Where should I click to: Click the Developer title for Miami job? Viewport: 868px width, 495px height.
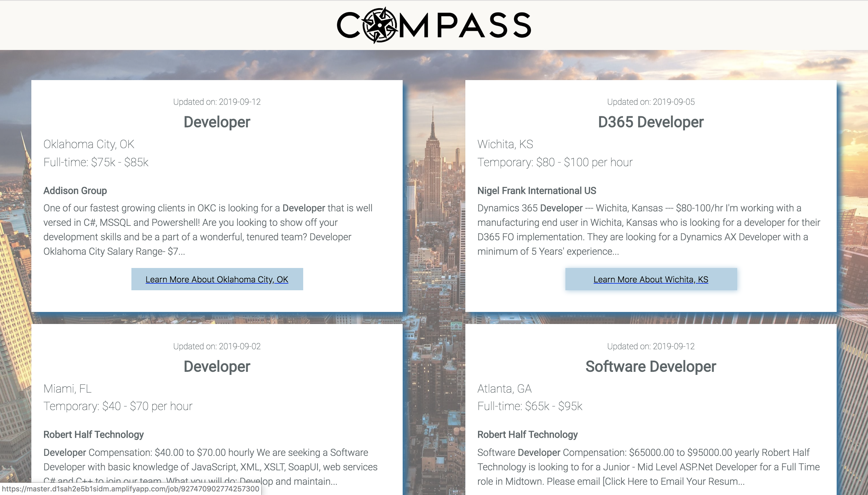pyautogui.click(x=217, y=366)
